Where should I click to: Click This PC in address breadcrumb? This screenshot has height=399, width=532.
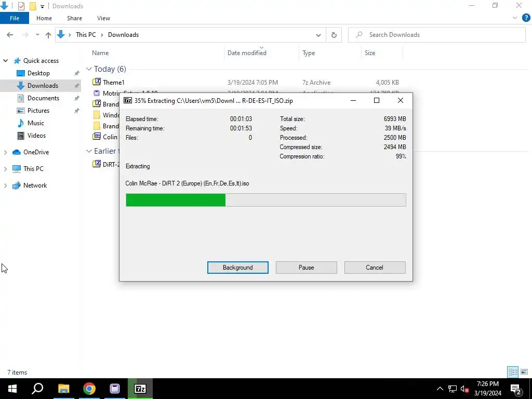pyautogui.click(x=86, y=35)
